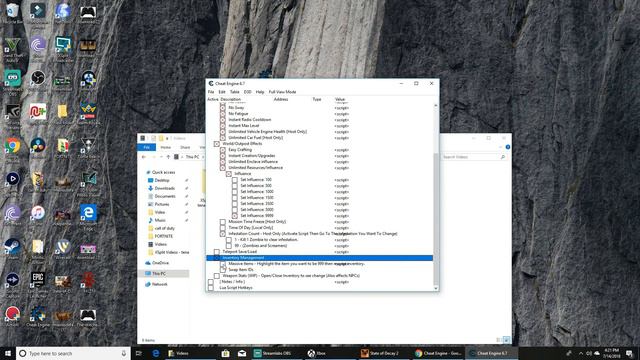Open the Steam desktop shortcut
Screen dimensions: 640x360
[13, 248]
